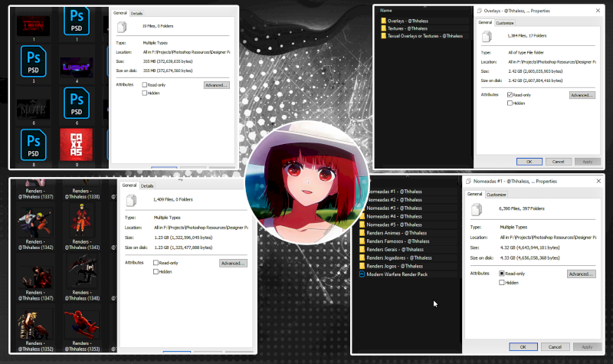Image resolution: width=613 pixels, height=364 pixels.
Task: Click the Textures - @Thhaless folder icon
Action: pos(384,28)
